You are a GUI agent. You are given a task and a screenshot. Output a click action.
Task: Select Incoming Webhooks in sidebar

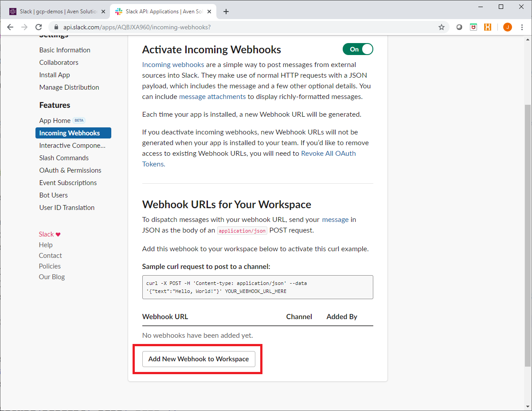tap(73, 133)
